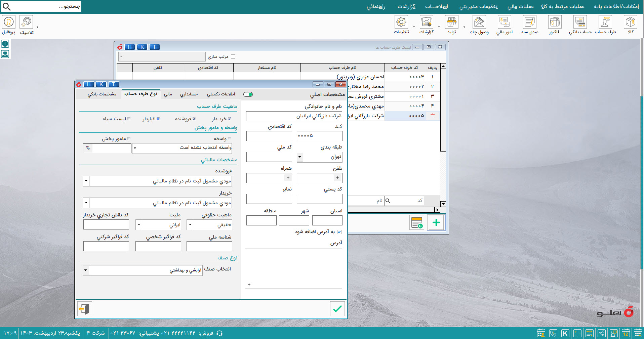The height and width of the screenshot is (339, 644).
Task: Open صدور سند (document issue) icon
Action: click(x=530, y=24)
